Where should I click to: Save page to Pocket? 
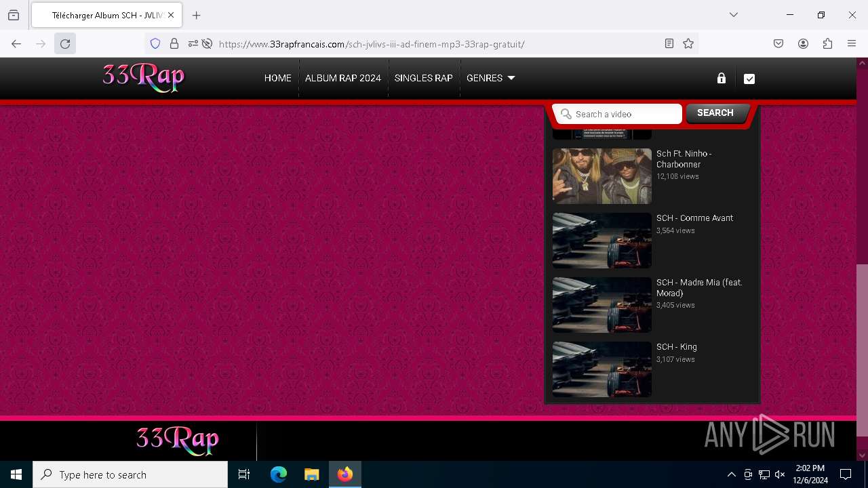pos(778,44)
